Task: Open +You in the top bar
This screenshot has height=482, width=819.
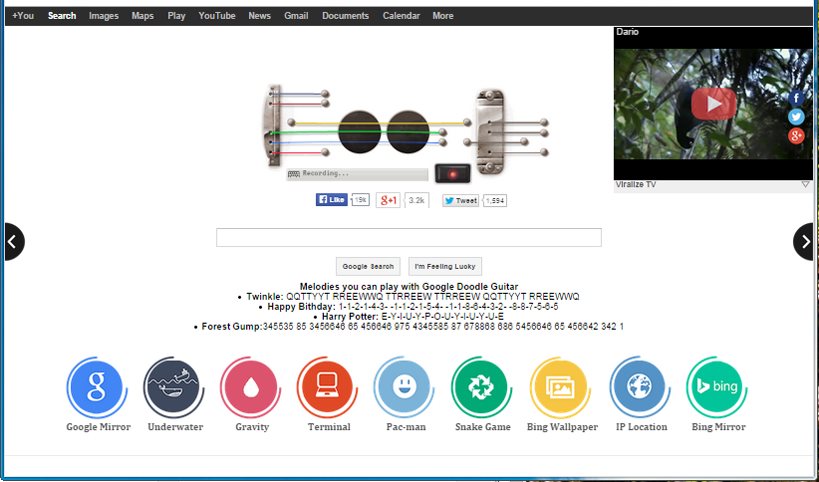Action: coord(23,16)
